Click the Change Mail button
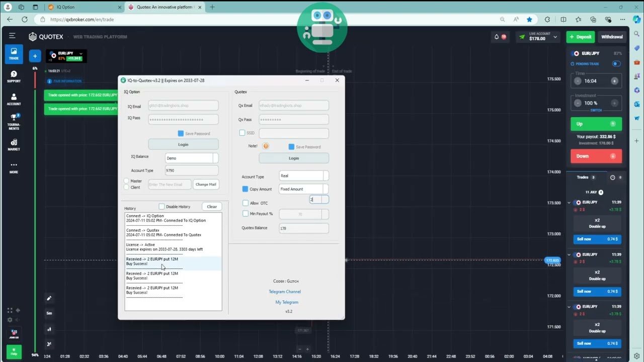This screenshot has width=644, height=362. [206, 185]
